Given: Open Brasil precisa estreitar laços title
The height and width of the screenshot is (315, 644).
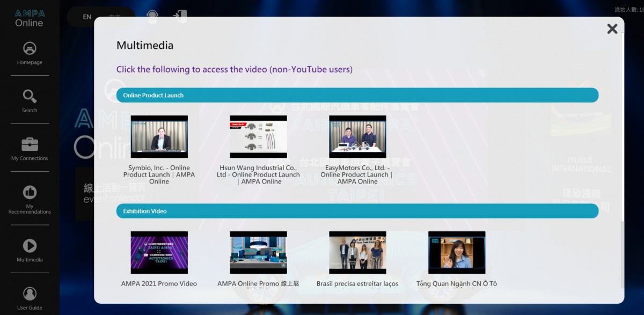Looking at the screenshot, I should point(357,283).
